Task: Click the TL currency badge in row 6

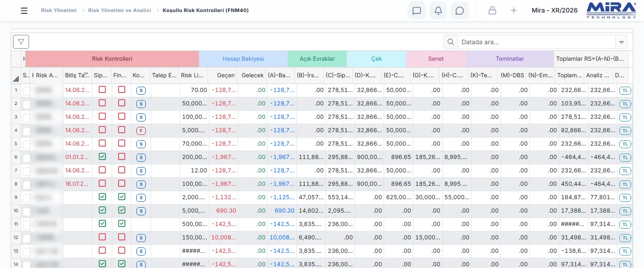Action: [x=625, y=157]
